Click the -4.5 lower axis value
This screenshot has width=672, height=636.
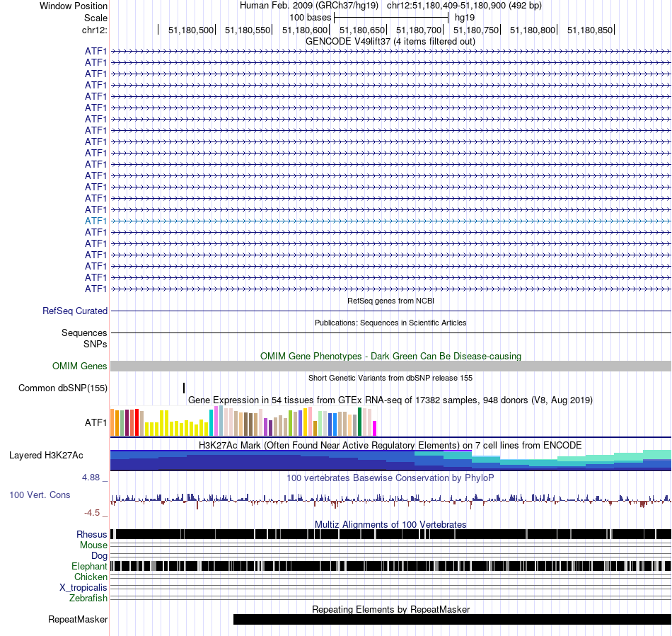[x=92, y=513]
